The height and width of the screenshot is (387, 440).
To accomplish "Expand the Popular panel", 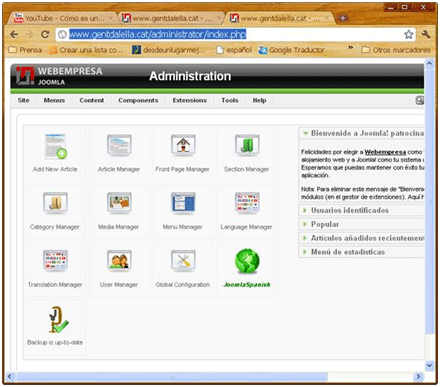I will point(361,224).
